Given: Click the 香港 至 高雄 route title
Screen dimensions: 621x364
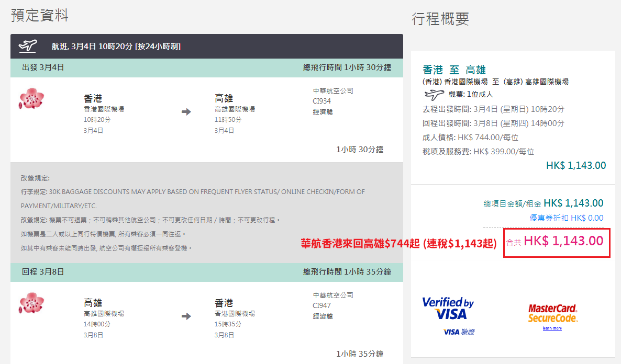Looking at the screenshot, I should (454, 70).
